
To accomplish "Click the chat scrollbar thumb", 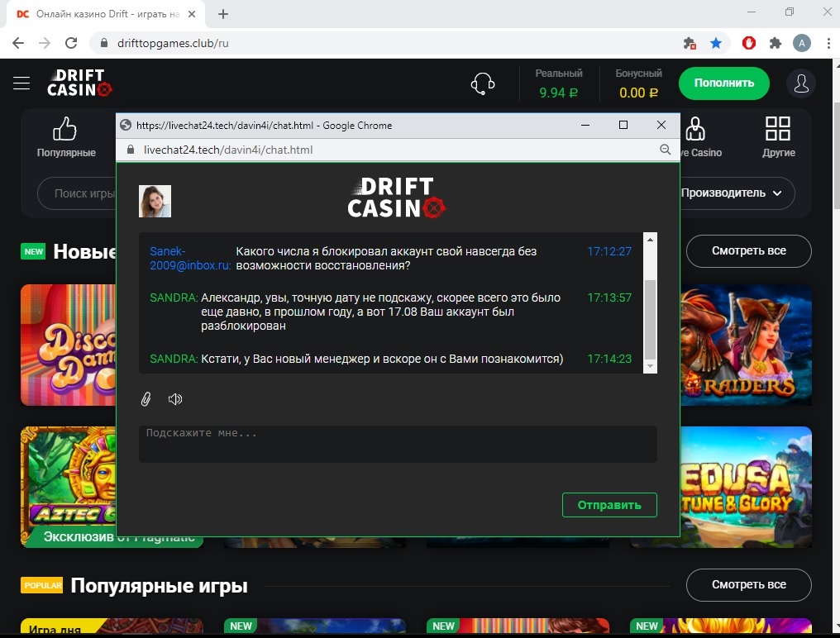I will tap(650, 319).
